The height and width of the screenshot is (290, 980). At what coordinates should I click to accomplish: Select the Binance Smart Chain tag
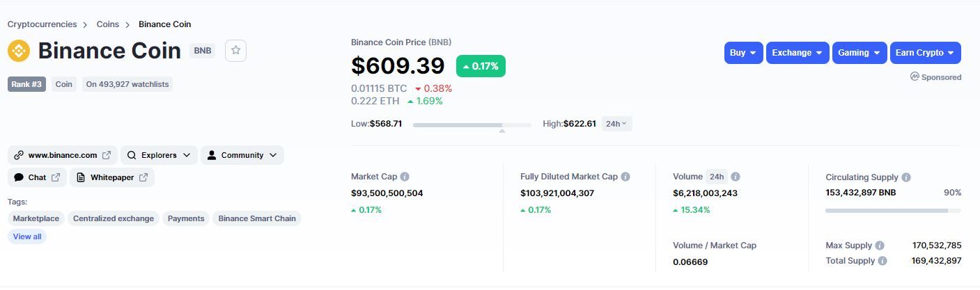click(257, 218)
